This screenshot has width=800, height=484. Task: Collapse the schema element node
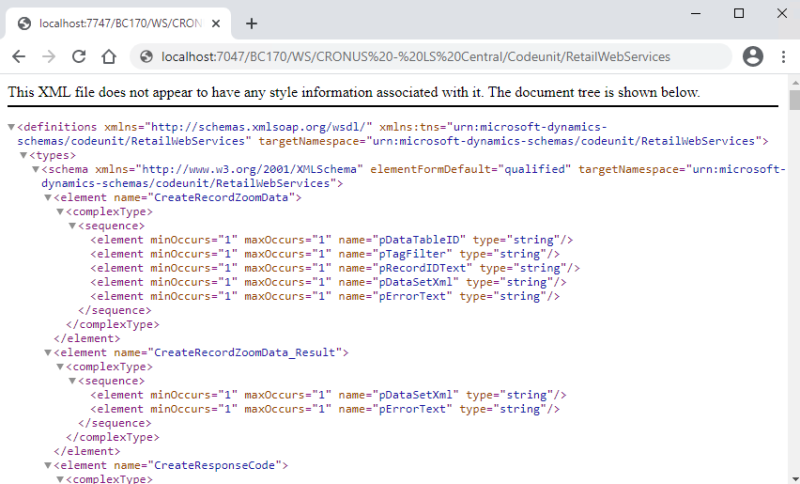[37, 170]
